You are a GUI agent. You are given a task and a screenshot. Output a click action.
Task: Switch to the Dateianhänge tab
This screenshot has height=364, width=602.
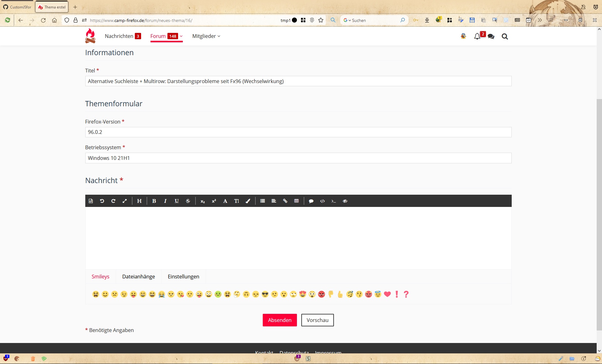[138, 277]
